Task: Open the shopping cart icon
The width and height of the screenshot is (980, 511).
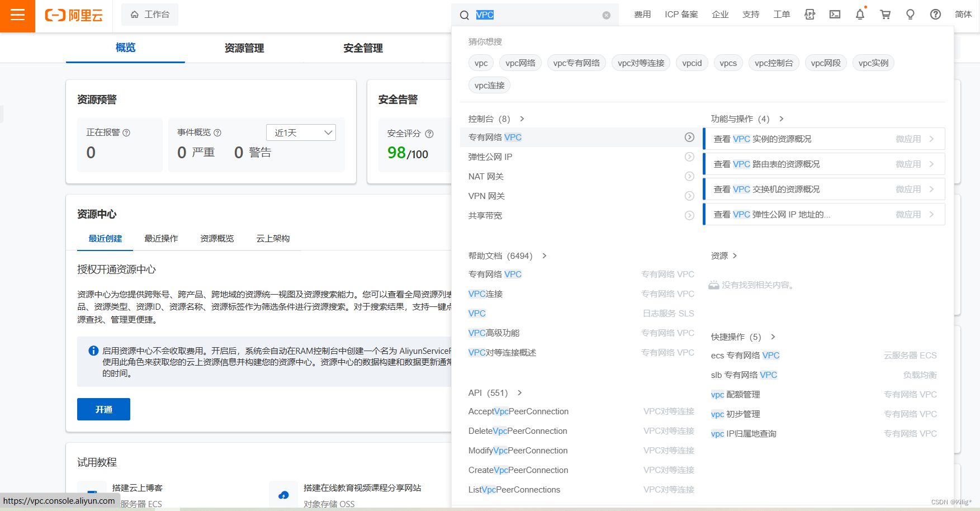Action: coord(885,15)
